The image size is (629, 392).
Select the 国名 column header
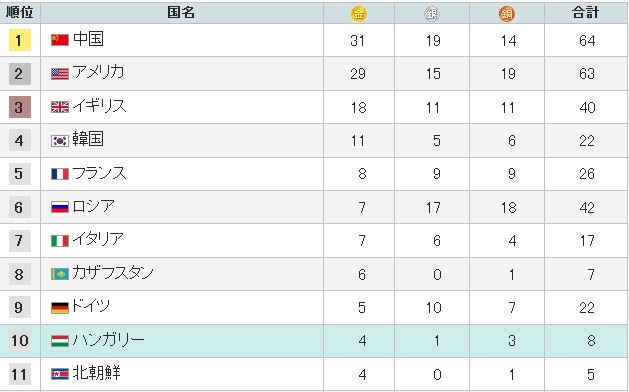[181, 12]
